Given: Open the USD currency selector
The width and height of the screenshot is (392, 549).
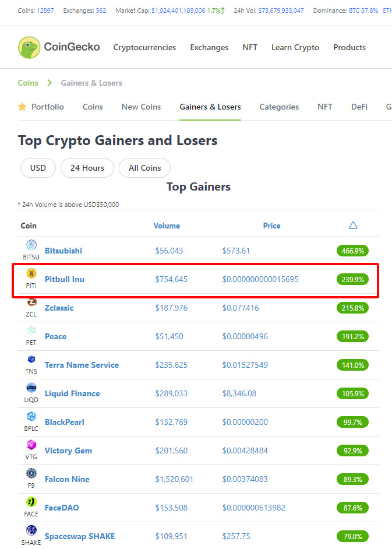Looking at the screenshot, I should tap(38, 168).
